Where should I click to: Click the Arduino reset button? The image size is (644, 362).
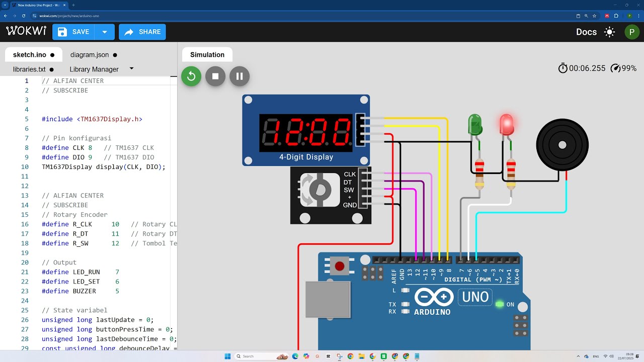point(340,266)
